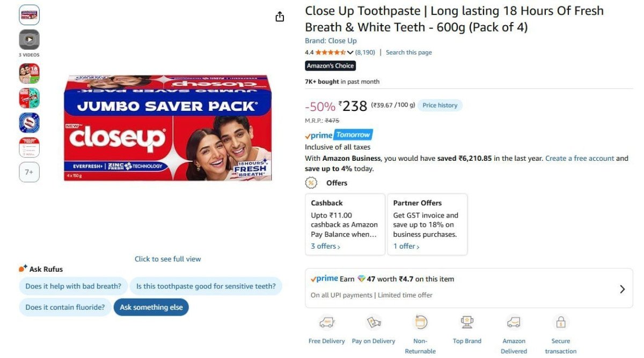Open the star rating breakdown dropdown
This screenshot has height=358, width=644.
point(352,52)
